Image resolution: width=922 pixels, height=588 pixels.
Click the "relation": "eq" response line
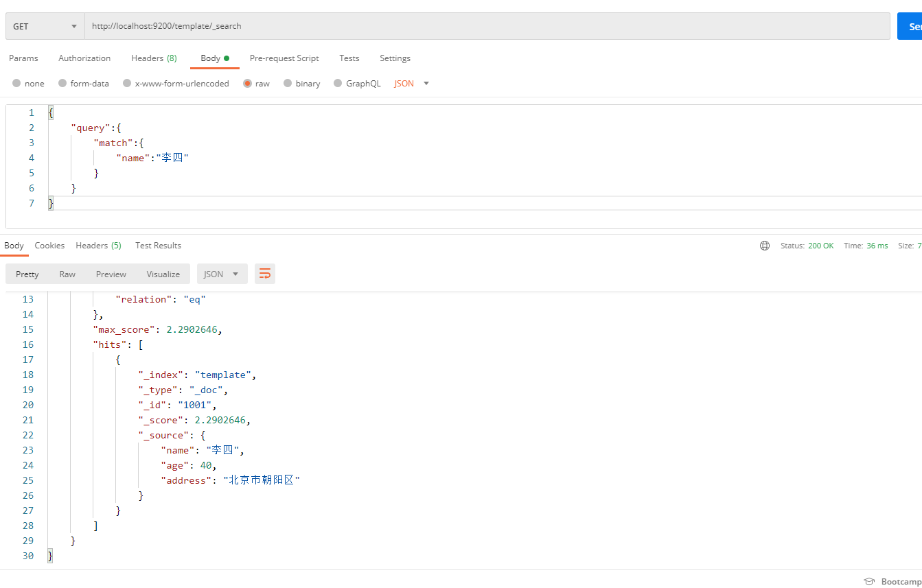tap(161, 299)
